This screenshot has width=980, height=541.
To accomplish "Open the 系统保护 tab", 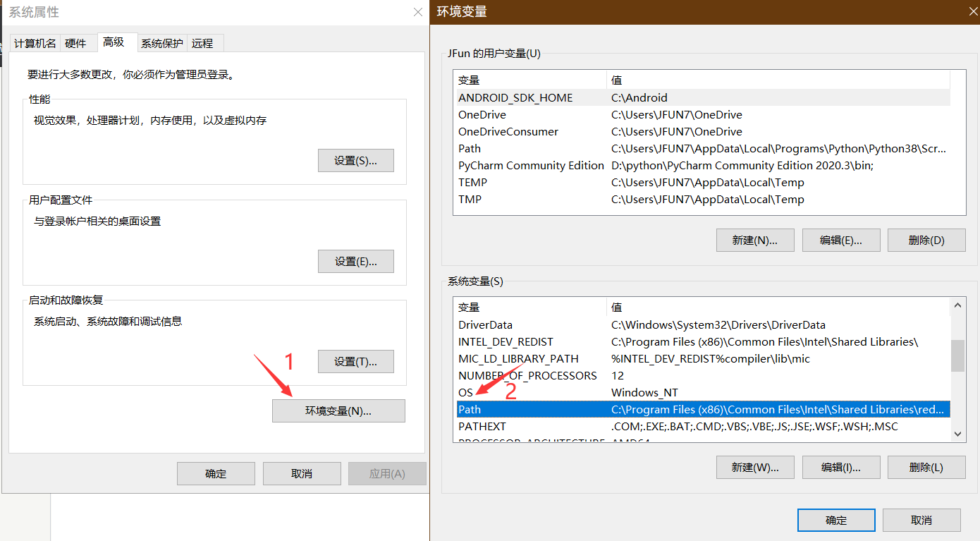I will [161, 43].
